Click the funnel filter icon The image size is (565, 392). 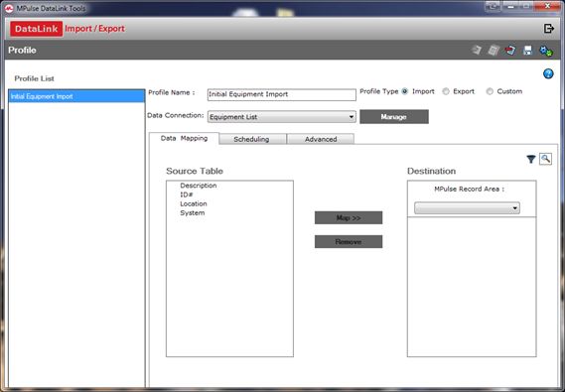tap(531, 159)
